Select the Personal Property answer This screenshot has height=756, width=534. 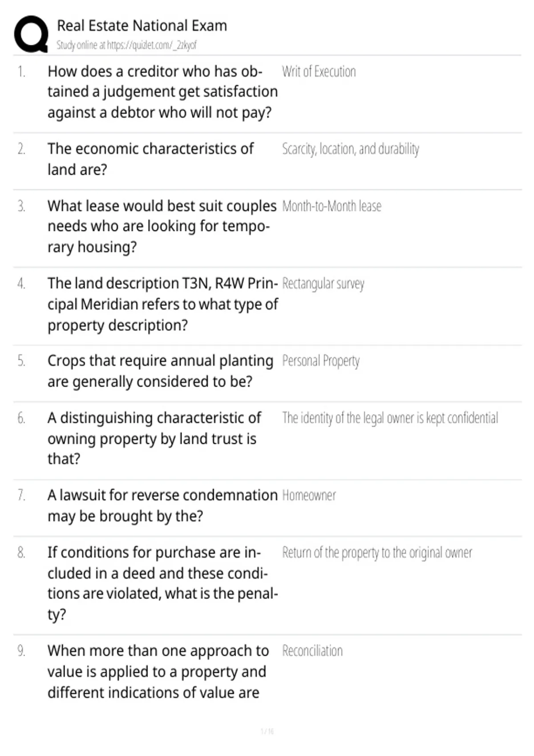(321, 361)
